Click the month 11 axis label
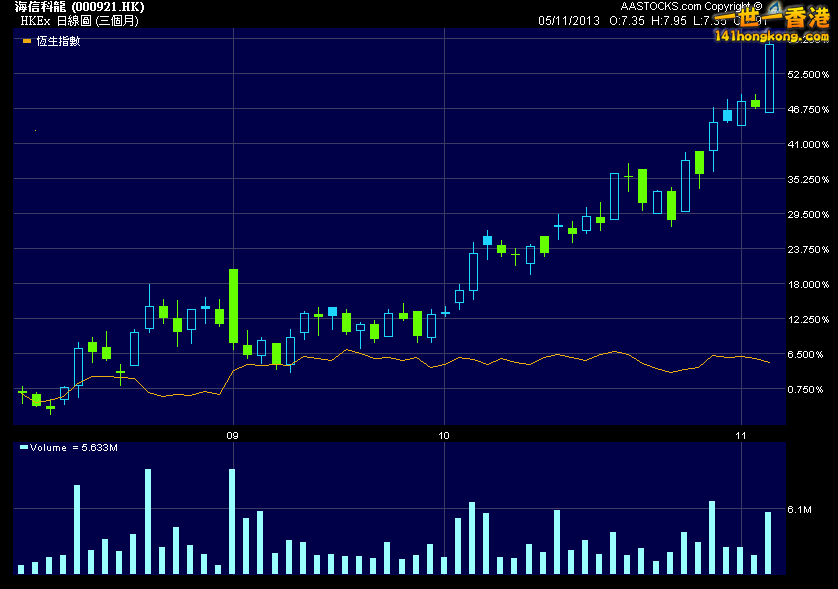838x589 pixels. coord(740,436)
